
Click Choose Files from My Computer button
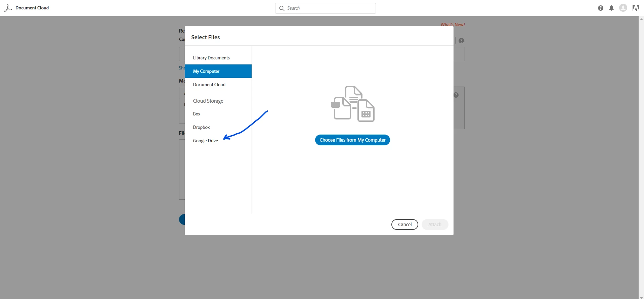tap(352, 140)
